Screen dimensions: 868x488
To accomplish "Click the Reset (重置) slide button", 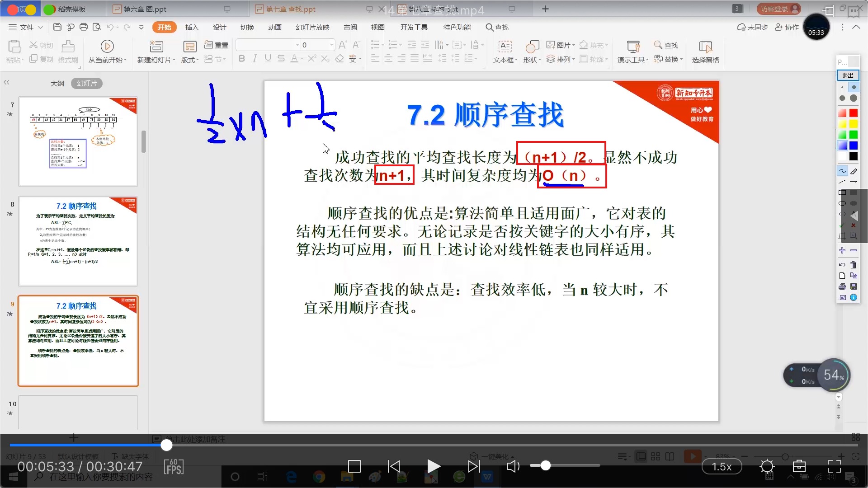I will [217, 45].
